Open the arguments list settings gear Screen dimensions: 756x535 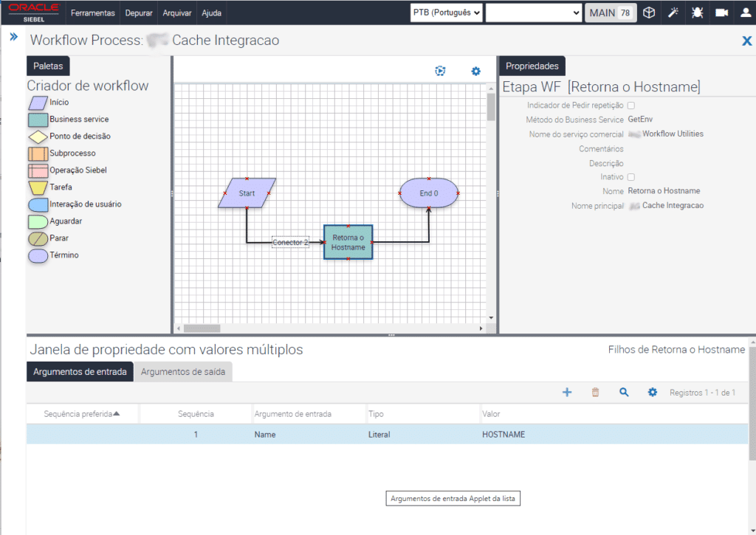653,393
